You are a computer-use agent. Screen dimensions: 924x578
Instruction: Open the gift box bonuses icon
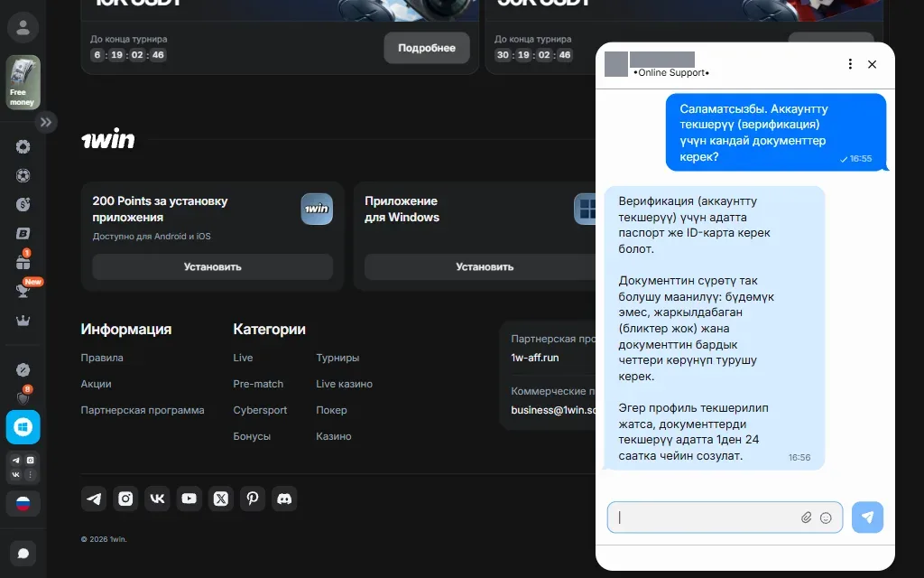pos(23,261)
